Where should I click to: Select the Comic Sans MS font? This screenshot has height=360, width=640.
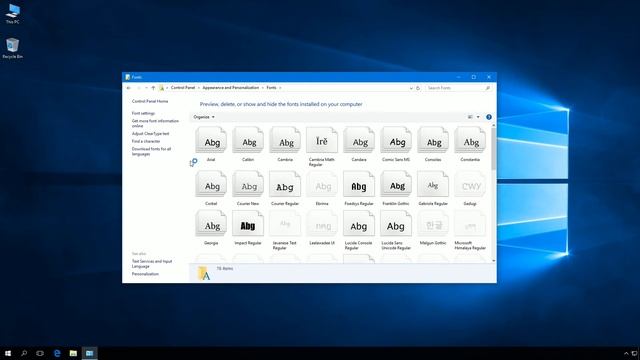coord(396,140)
